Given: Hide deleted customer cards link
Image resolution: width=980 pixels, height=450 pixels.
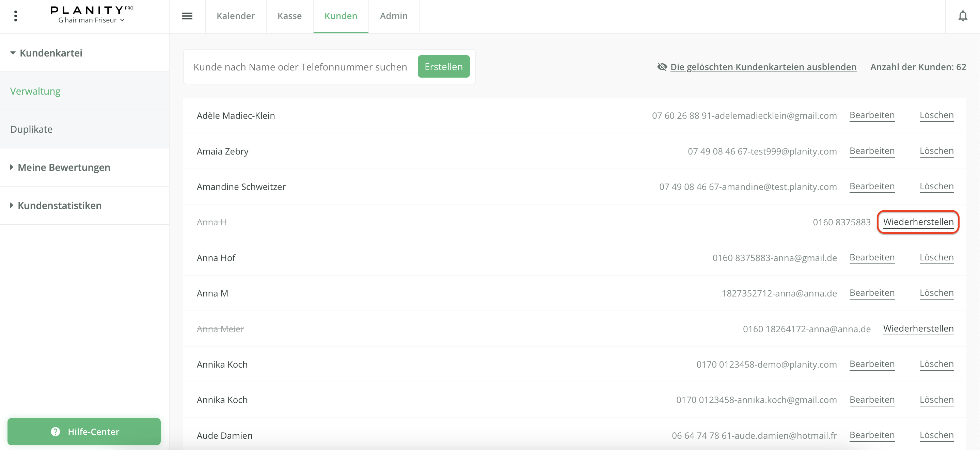Looking at the screenshot, I should 763,67.
